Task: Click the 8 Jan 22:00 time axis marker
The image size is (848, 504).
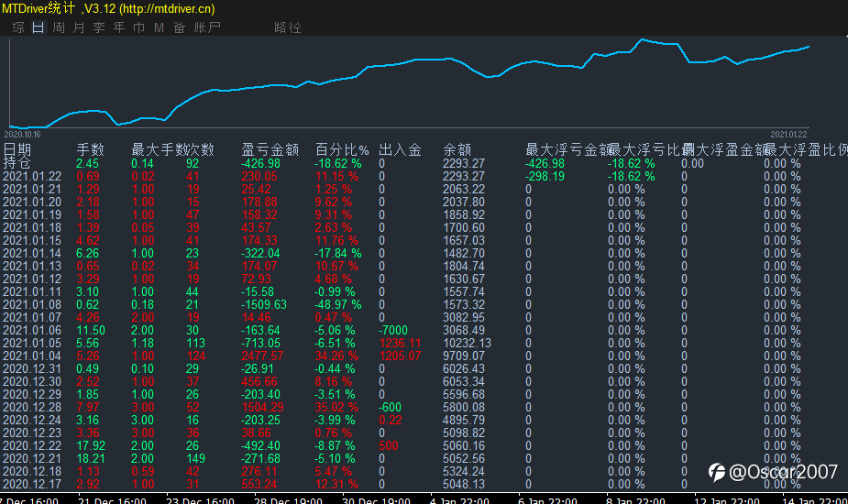Action: point(635,500)
